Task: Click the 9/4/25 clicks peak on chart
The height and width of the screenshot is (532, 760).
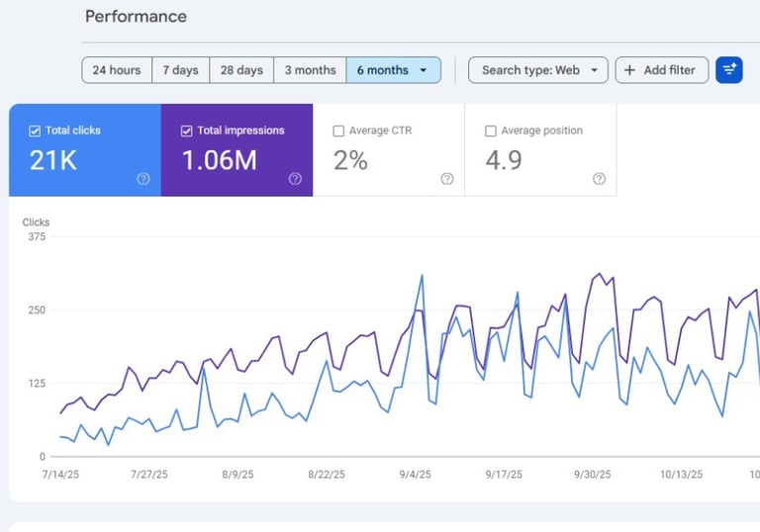Action: click(422, 276)
